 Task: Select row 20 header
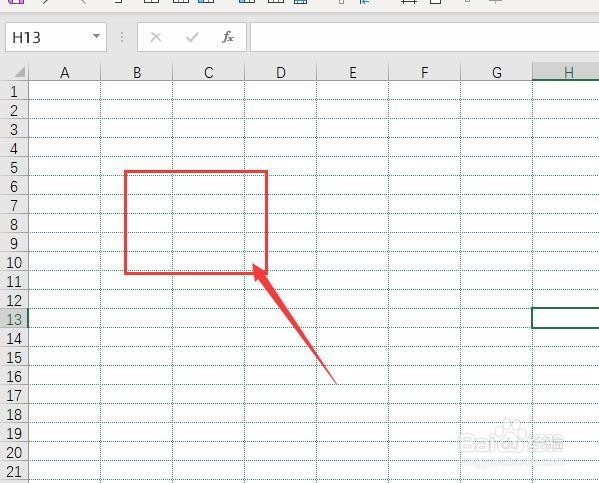pyautogui.click(x=14, y=452)
